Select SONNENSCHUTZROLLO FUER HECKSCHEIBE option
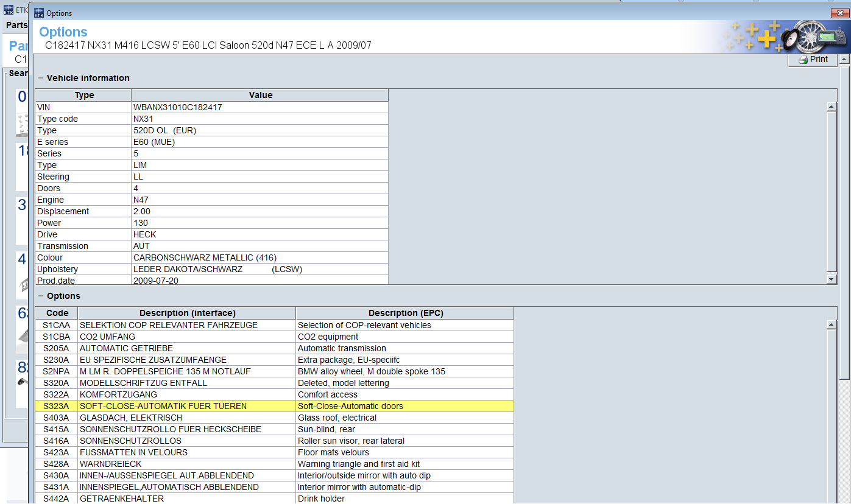The height and width of the screenshot is (504, 851). click(x=171, y=429)
